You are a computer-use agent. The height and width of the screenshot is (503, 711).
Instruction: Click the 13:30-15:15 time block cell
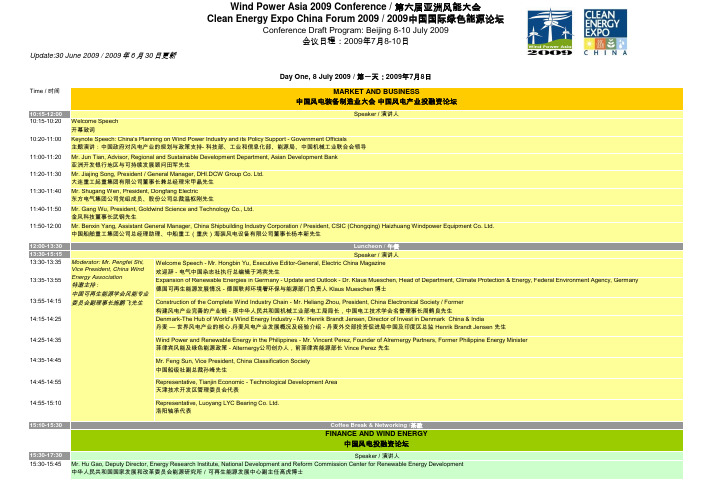[x=49, y=254]
